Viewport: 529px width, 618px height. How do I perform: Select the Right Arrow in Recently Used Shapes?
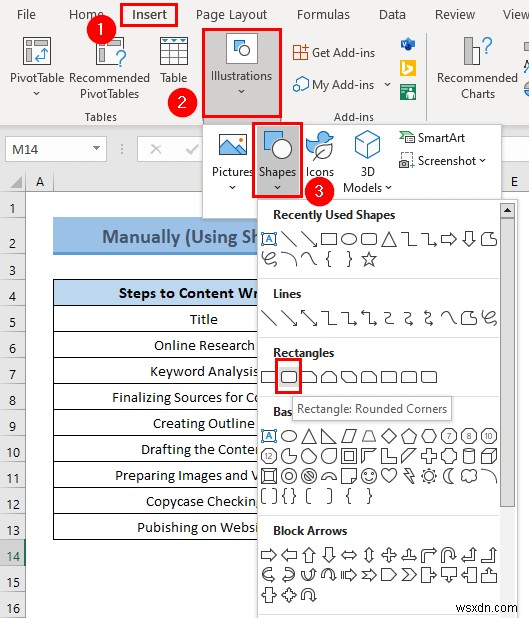click(x=449, y=239)
